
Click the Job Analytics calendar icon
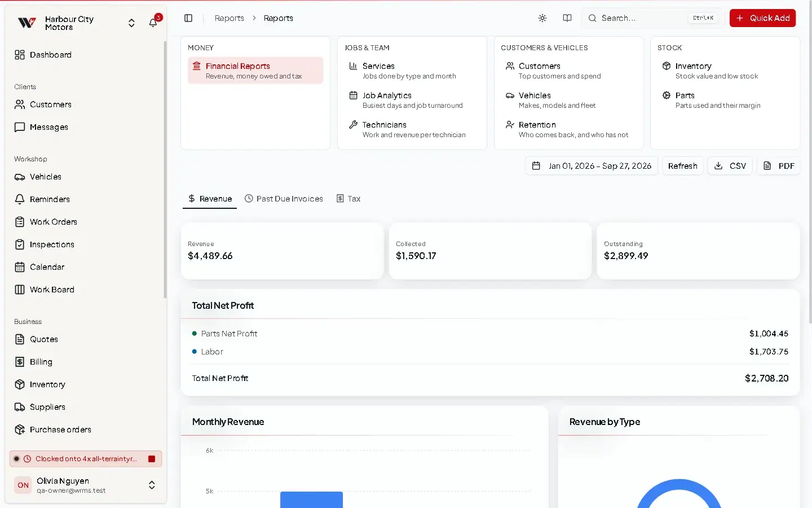353,95
